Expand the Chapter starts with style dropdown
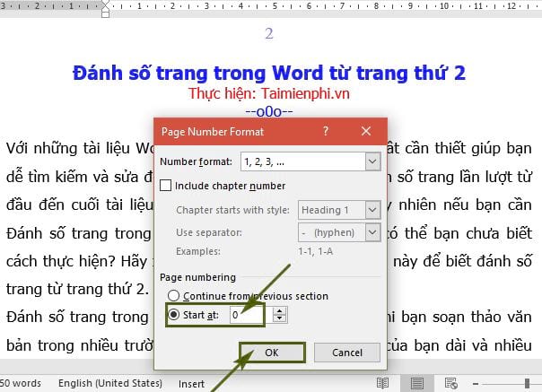This screenshot has height=392, width=542. [x=372, y=210]
